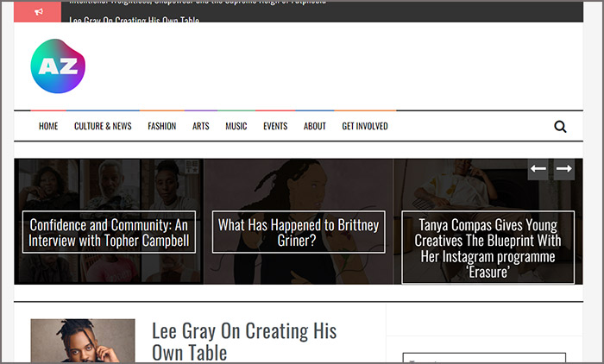The image size is (604, 364).
Task: Open Brittney Griner article slide
Action: pos(299,232)
